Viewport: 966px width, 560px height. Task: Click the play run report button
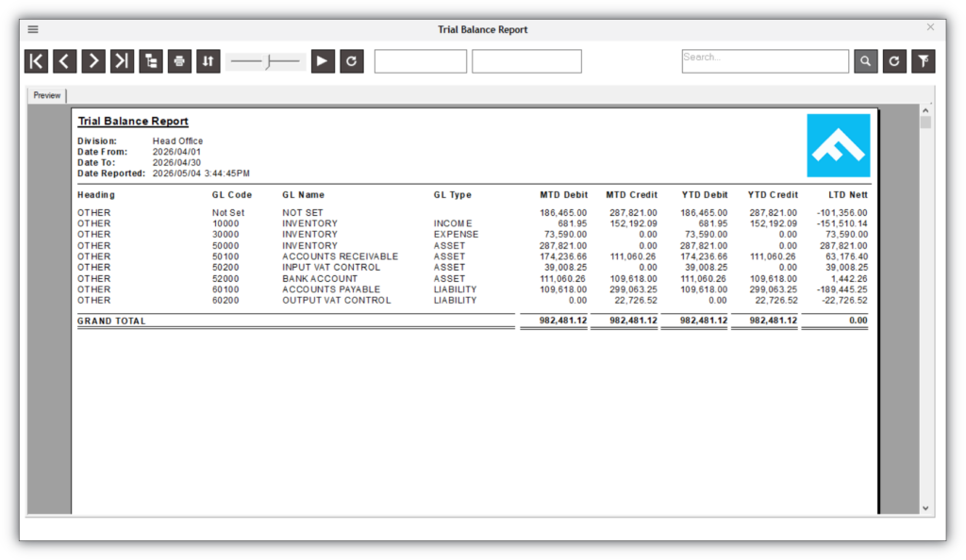click(323, 61)
